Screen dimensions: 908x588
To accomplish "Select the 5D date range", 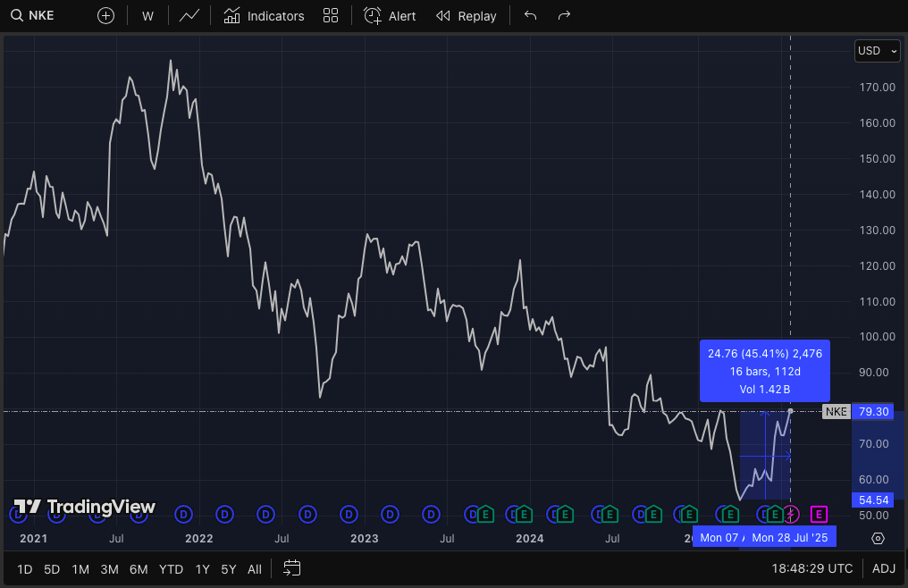I will (x=52, y=569).
